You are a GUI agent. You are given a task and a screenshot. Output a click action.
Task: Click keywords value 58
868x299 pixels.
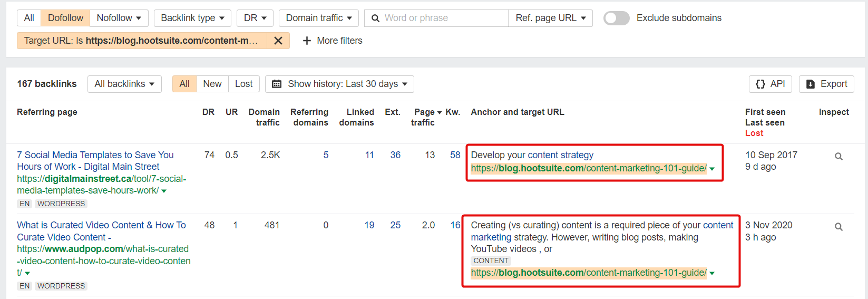[455, 155]
